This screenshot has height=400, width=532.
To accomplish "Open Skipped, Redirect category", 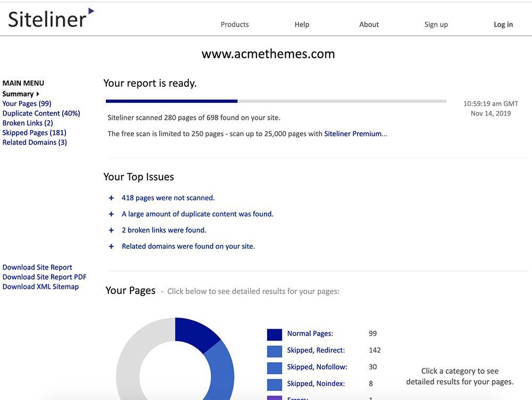I will (x=316, y=350).
